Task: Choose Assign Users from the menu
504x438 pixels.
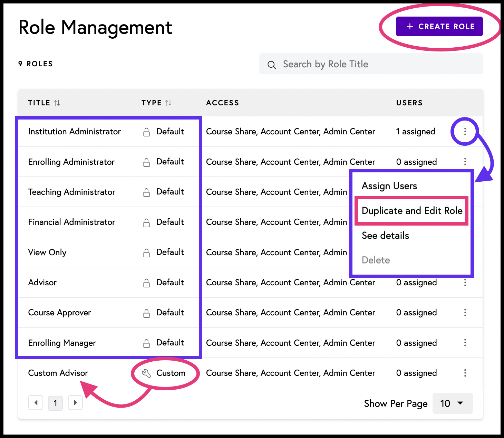Action: pyautogui.click(x=389, y=186)
